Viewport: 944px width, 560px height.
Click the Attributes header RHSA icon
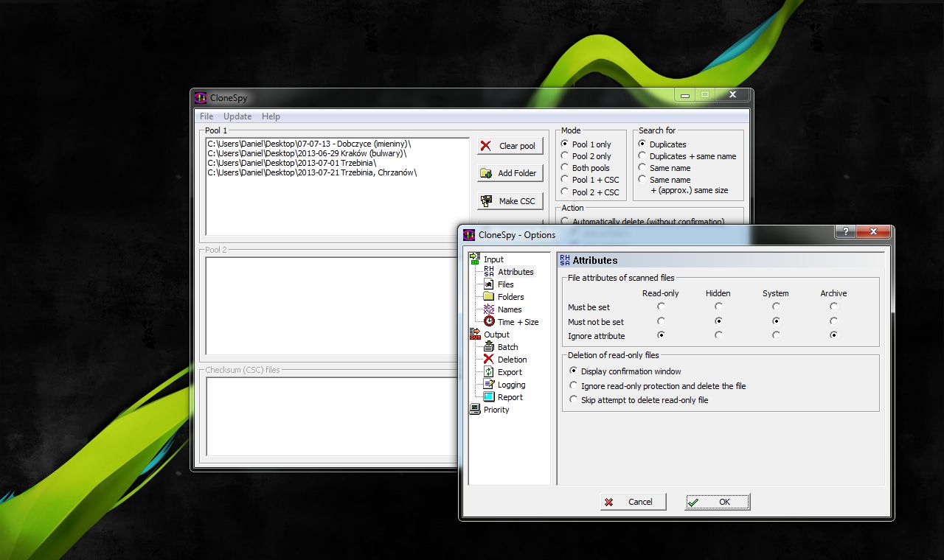(565, 259)
